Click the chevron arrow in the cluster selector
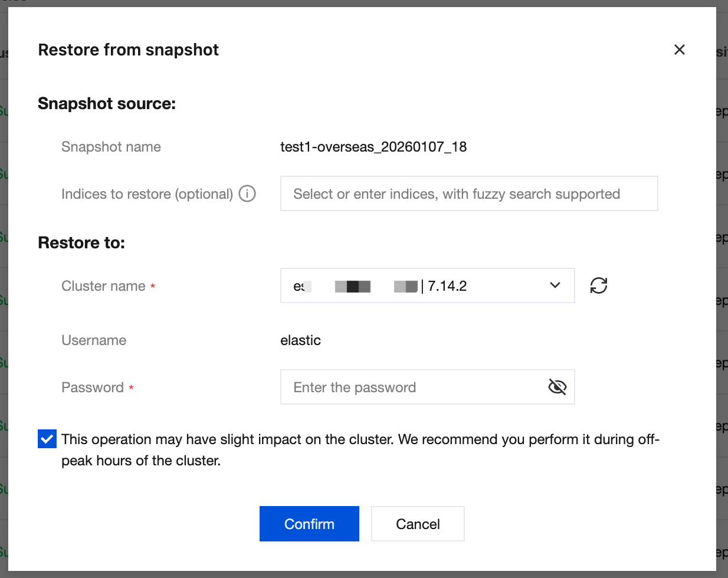Viewport: 728px width, 578px height. click(555, 285)
